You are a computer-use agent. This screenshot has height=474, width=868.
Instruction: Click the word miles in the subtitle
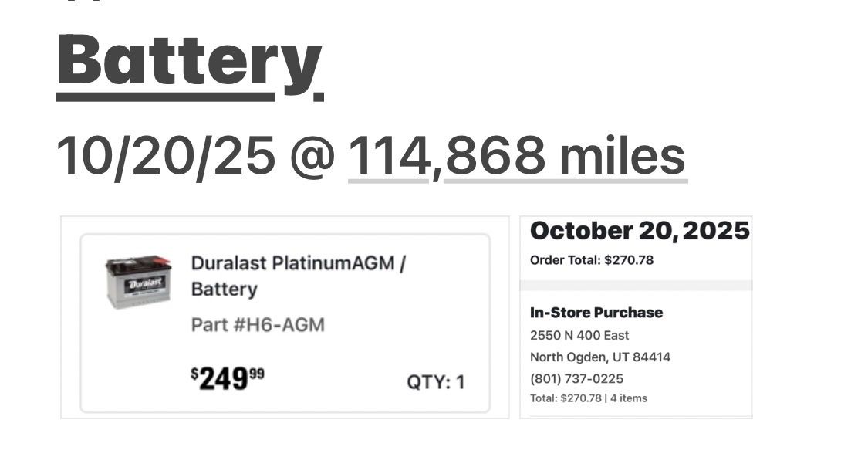point(622,155)
